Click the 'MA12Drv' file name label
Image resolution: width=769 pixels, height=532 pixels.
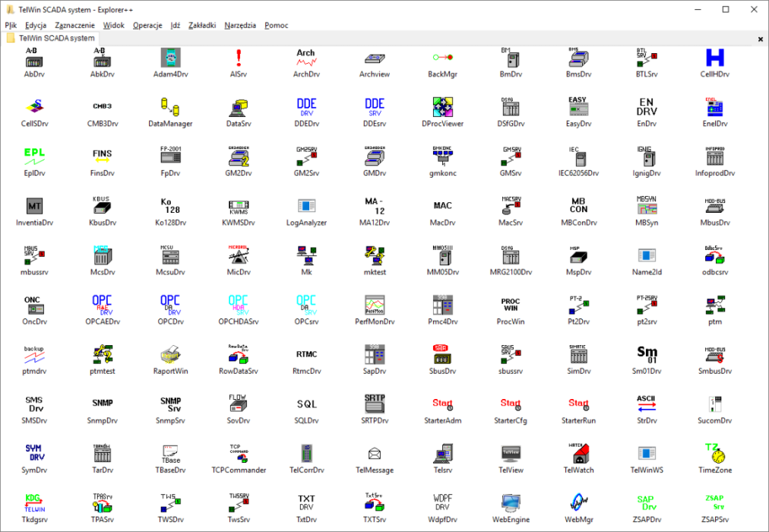[x=375, y=223]
